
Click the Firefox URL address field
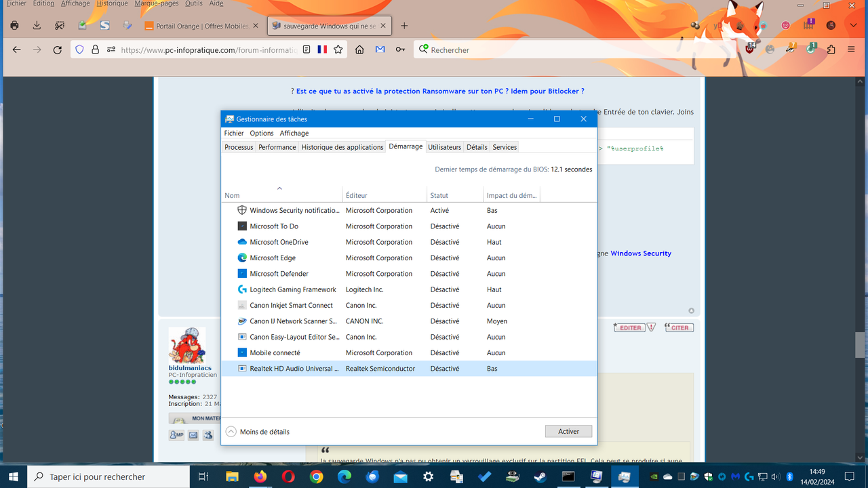coord(209,49)
